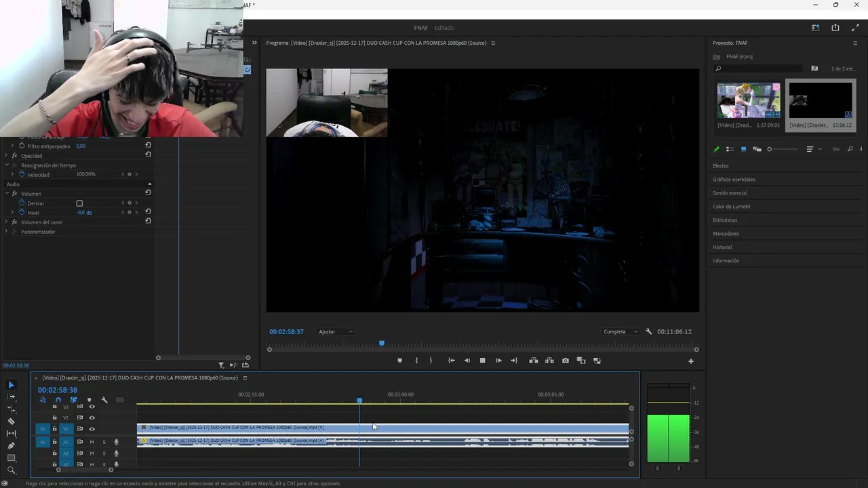Open timeline display settings wrench
The width and height of the screenshot is (868, 488).
coord(104,400)
